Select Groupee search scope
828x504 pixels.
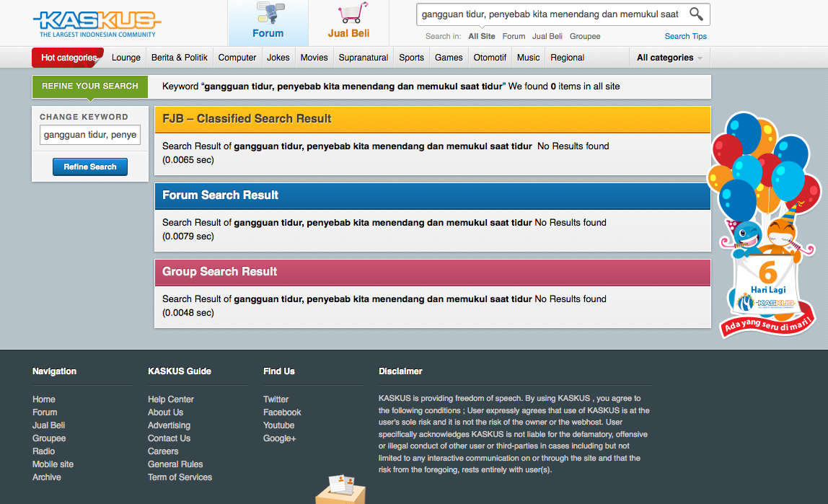click(x=585, y=37)
